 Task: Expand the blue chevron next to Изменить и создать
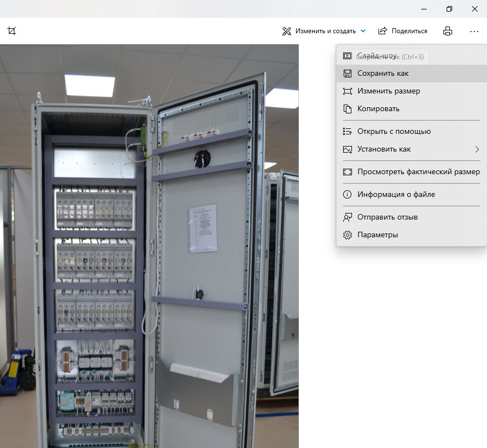[363, 31]
